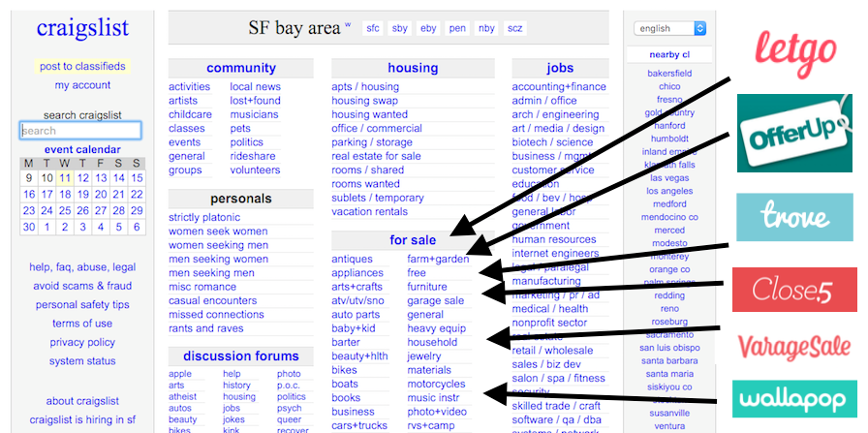Screen dimensions: 868x433
Task: Open vacation rentals listings
Action: (369, 211)
